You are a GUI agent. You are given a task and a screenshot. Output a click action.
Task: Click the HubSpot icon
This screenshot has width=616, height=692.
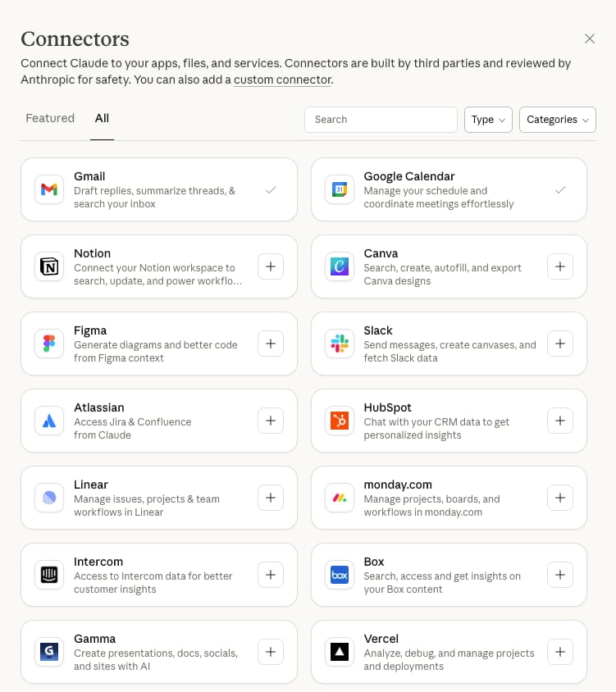[x=338, y=421]
